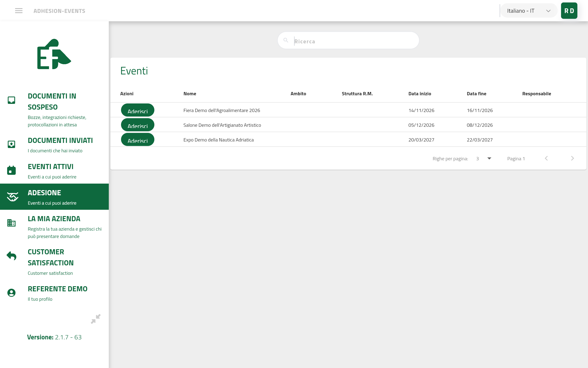The height and width of the screenshot is (368, 588).
Task: Open Documenti in sospeso menu item
Action: [55, 110]
